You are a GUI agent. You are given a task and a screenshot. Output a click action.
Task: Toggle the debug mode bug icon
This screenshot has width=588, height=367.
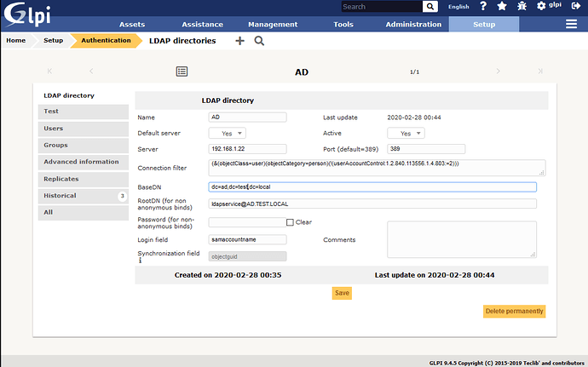(522, 6)
